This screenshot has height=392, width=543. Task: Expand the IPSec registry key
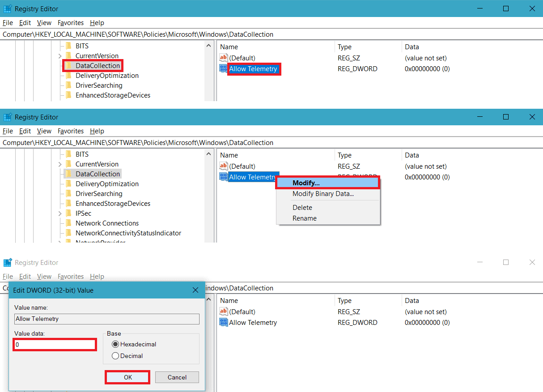tap(60, 213)
